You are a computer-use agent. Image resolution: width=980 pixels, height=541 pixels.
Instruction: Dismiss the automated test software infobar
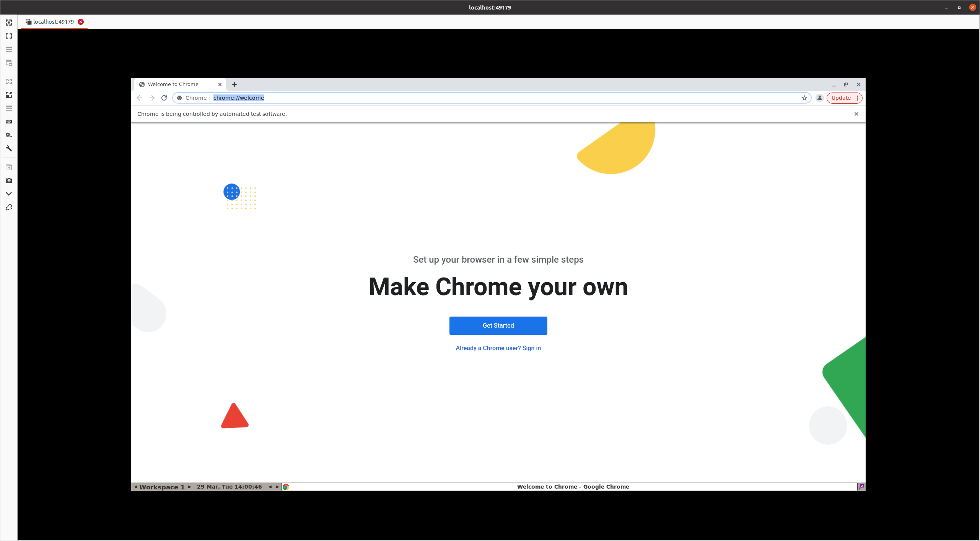click(856, 114)
